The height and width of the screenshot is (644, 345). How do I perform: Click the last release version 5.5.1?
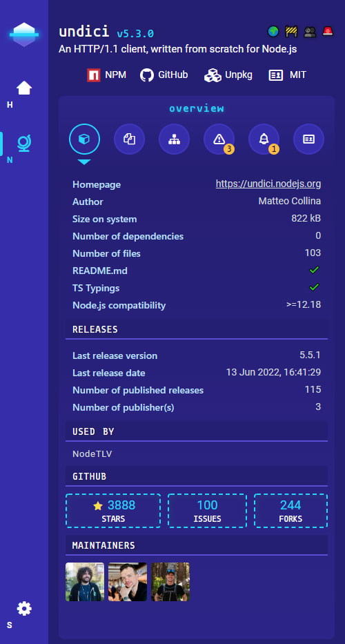[x=310, y=355]
